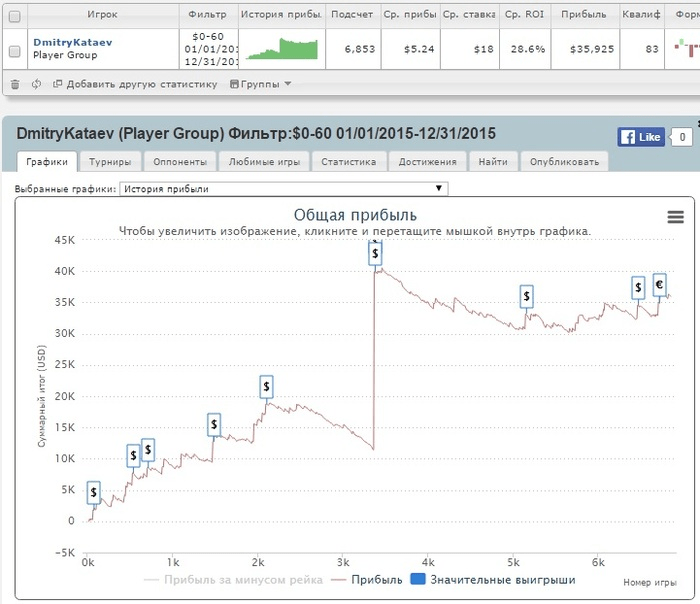Image resolution: width=700 pixels, height=604 pixels.
Task: Sort by the Ср. ROI column header
Action: click(525, 14)
